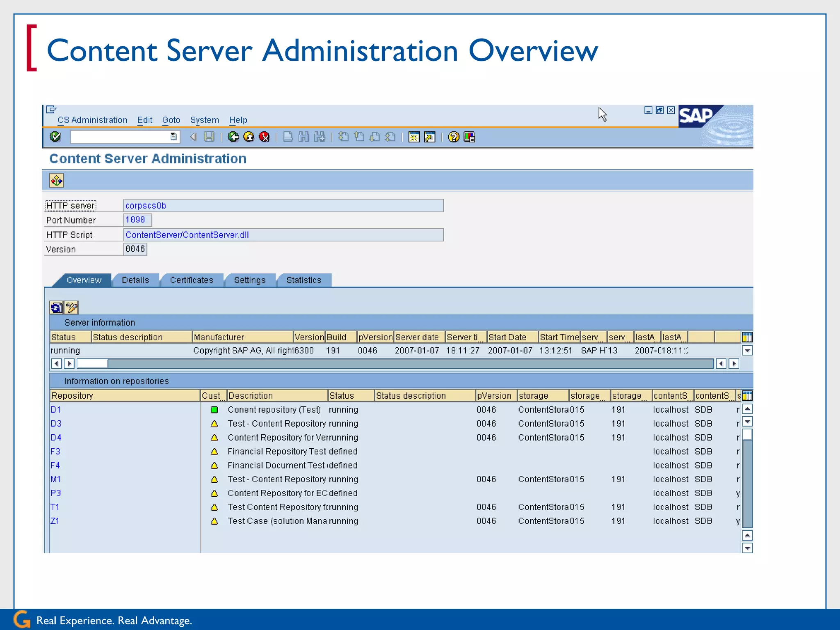The image size is (840, 630).
Task: Select the Overview tab
Action: tap(84, 280)
